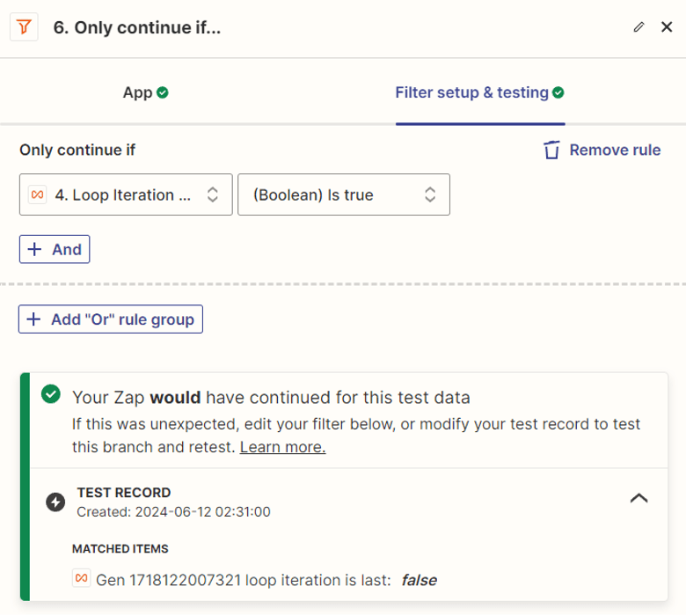Click the false matched item value
The height and width of the screenshot is (616, 686).
click(419, 580)
